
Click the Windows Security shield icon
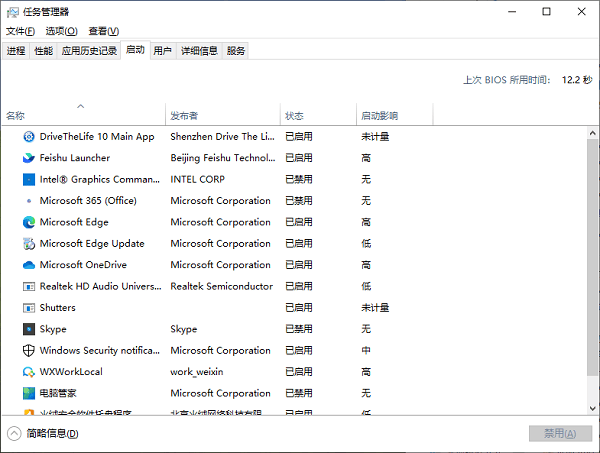coord(29,351)
